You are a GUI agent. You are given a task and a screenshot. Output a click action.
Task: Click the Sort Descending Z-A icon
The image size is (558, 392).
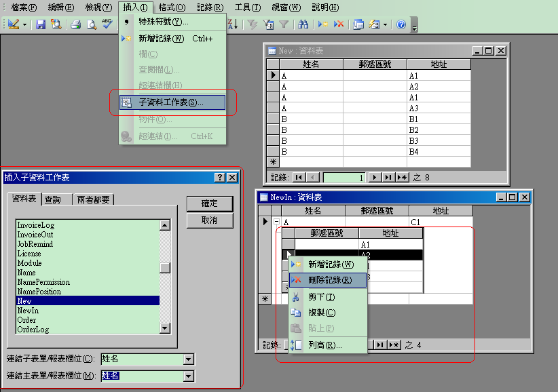click(x=232, y=24)
